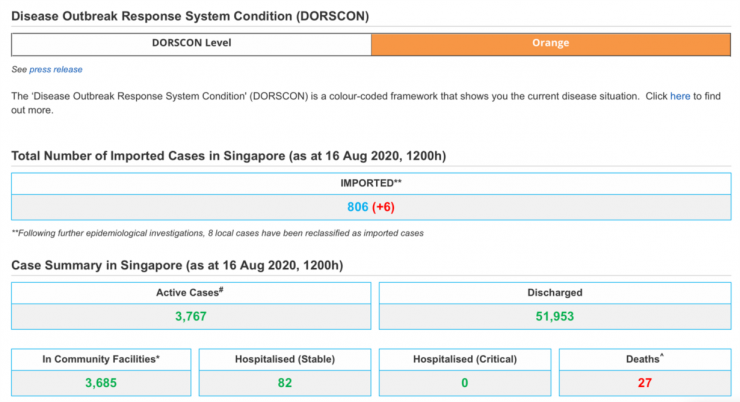Click the IMPORTED table header

click(370, 183)
